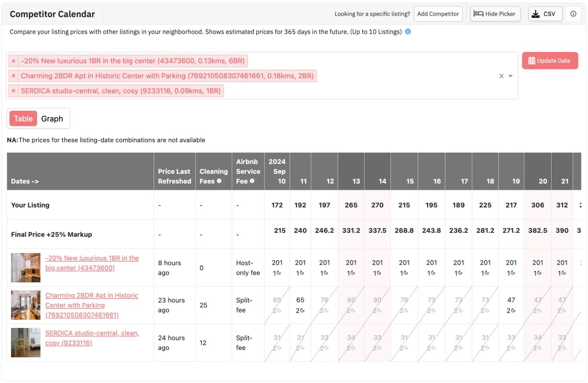Switch to the Graph view
The height and width of the screenshot is (383, 588).
coord(52,119)
